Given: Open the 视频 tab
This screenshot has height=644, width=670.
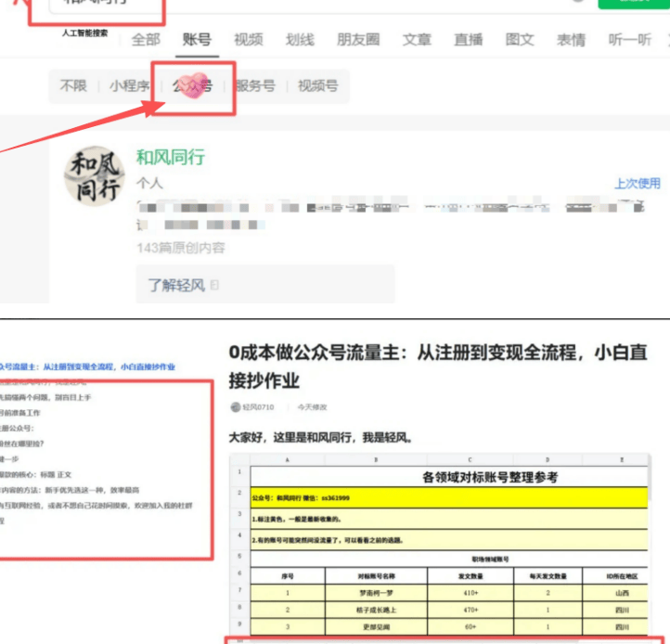Looking at the screenshot, I should point(248,39).
